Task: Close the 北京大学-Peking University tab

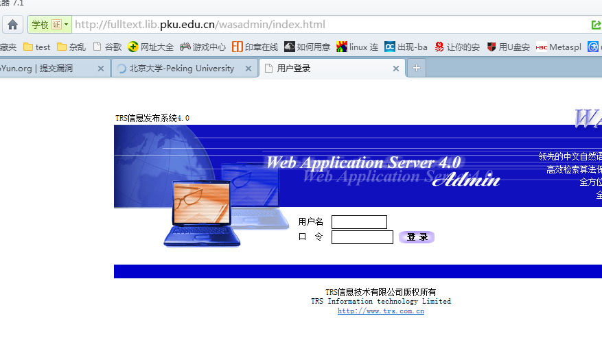Action: [248, 69]
